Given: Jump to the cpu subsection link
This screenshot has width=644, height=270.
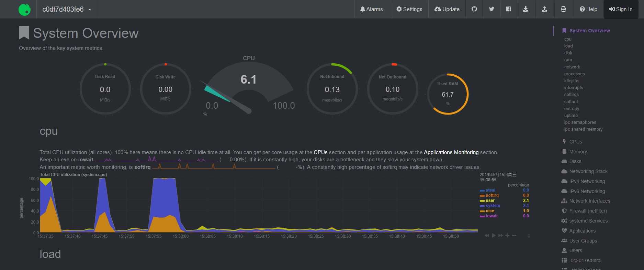Looking at the screenshot, I should click(x=568, y=39).
